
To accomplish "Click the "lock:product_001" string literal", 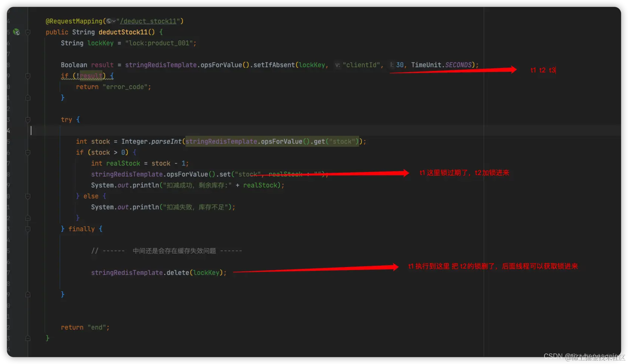I will click(159, 43).
